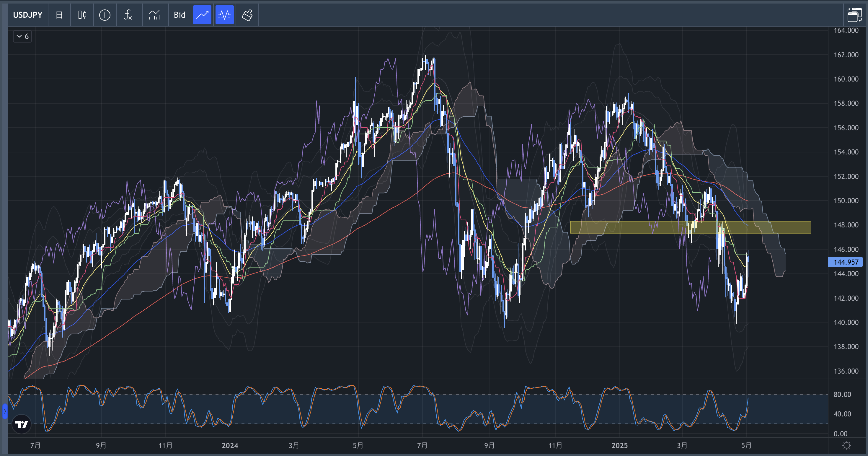Click the current price label 144.957
868x456 pixels.
(x=845, y=262)
